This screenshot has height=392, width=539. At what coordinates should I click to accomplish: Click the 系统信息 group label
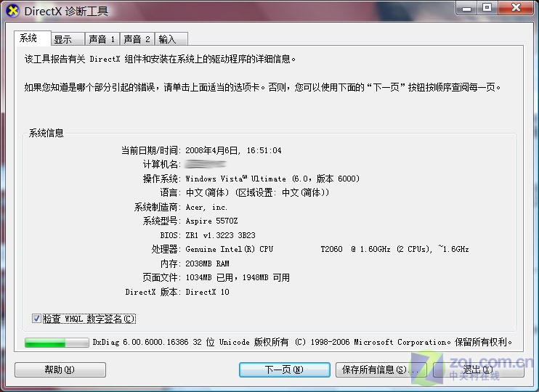tap(46, 133)
